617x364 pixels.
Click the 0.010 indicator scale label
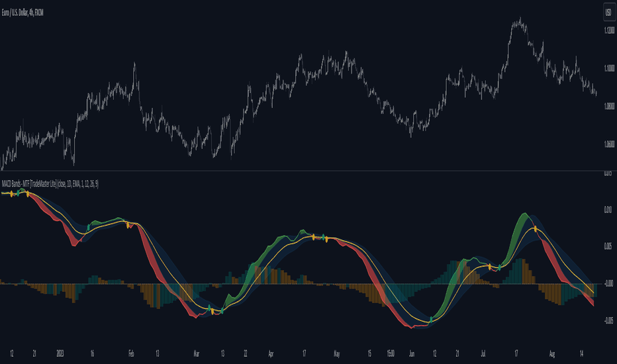(608, 210)
